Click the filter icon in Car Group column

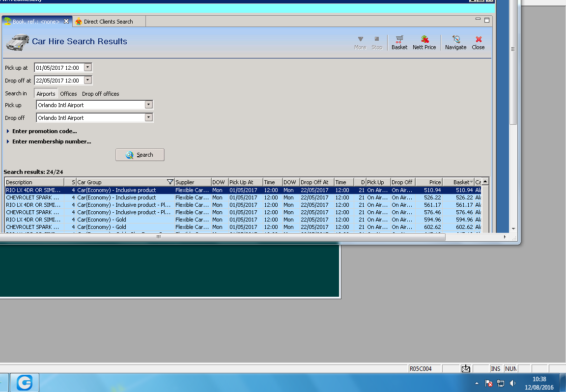click(x=170, y=182)
